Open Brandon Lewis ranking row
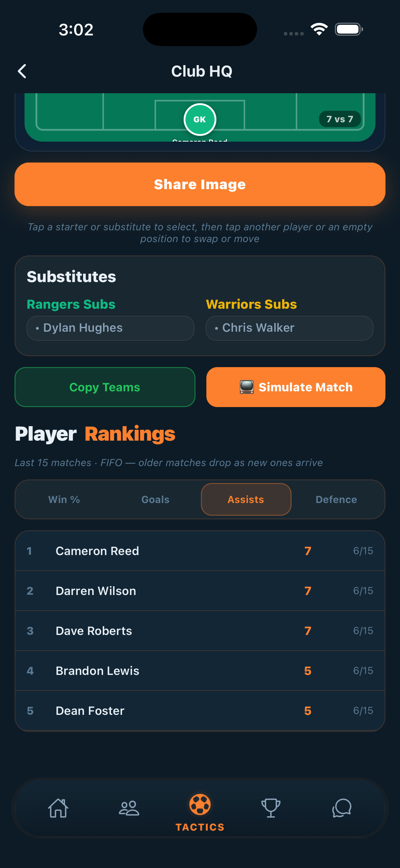 tap(200, 671)
